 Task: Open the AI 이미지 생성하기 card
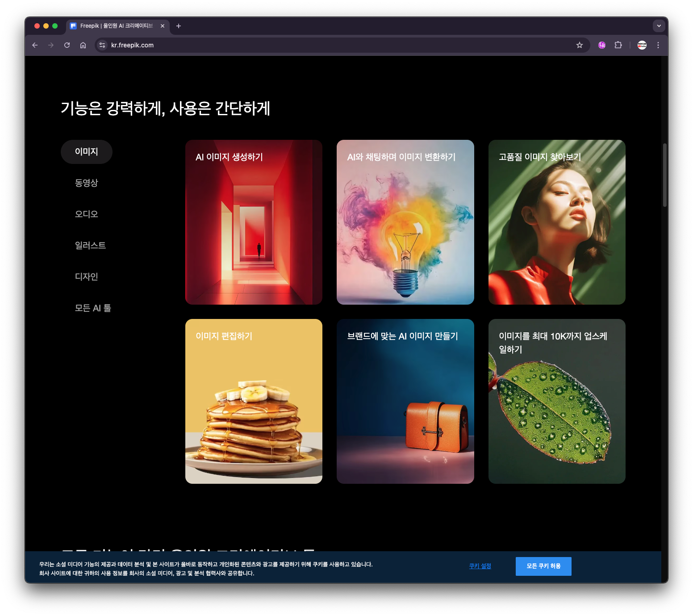click(254, 222)
